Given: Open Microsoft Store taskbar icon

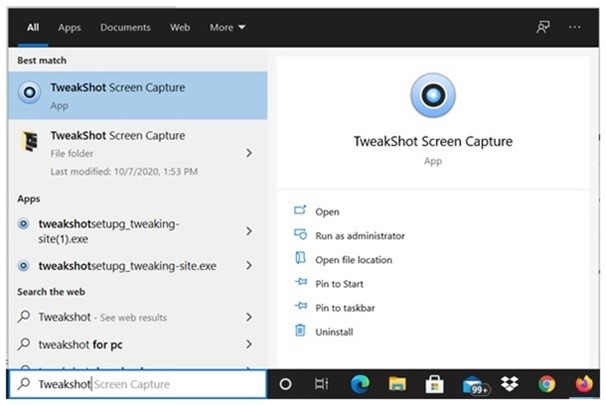Looking at the screenshot, I should click(x=434, y=384).
